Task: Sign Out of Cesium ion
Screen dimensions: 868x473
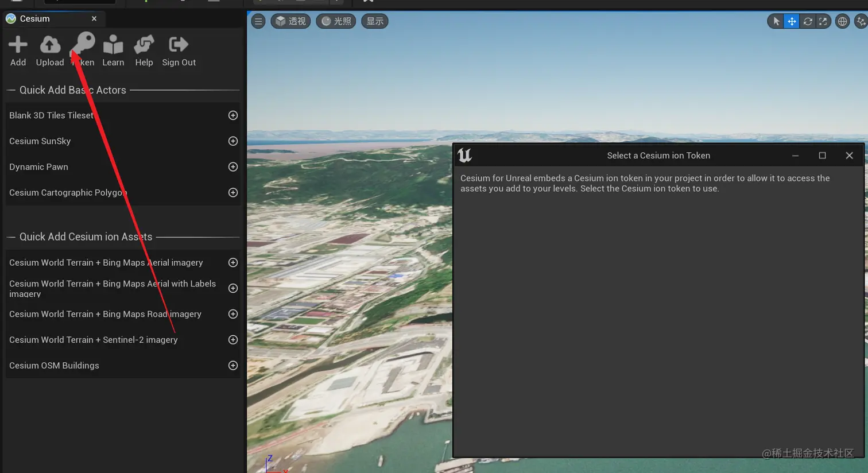Action: [x=179, y=44]
